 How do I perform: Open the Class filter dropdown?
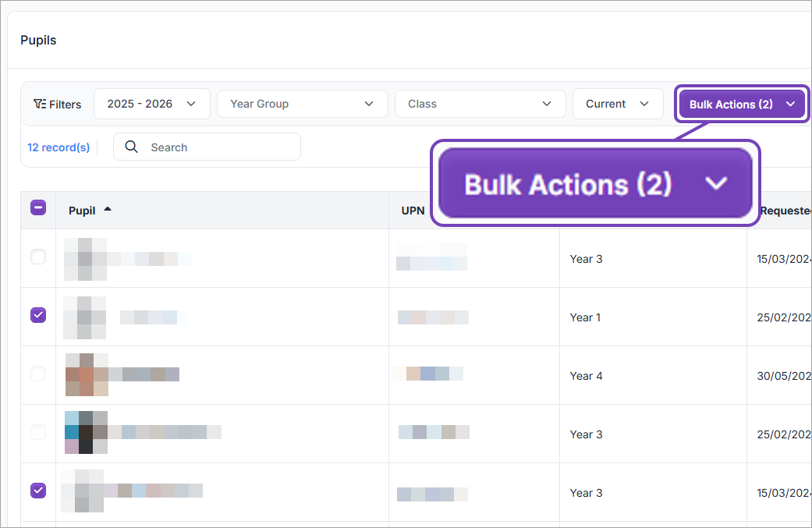point(480,104)
